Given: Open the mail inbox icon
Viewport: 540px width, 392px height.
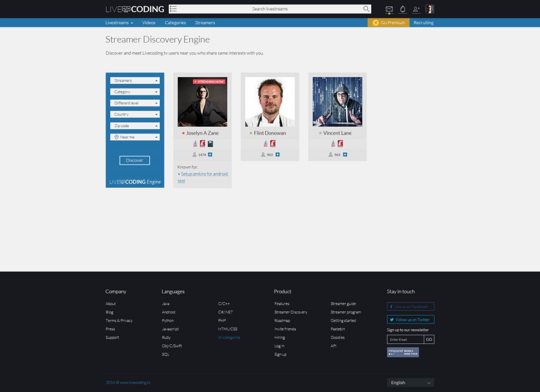Looking at the screenshot, I should pos(389,9).
